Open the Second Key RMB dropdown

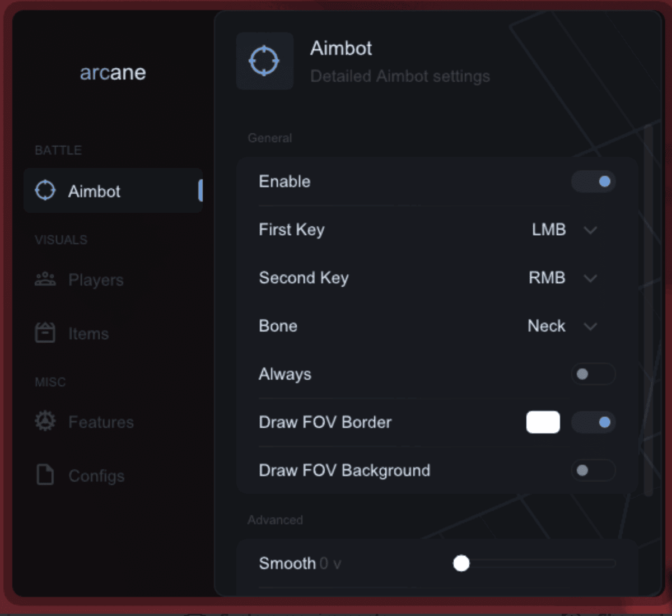click(563, 278)
